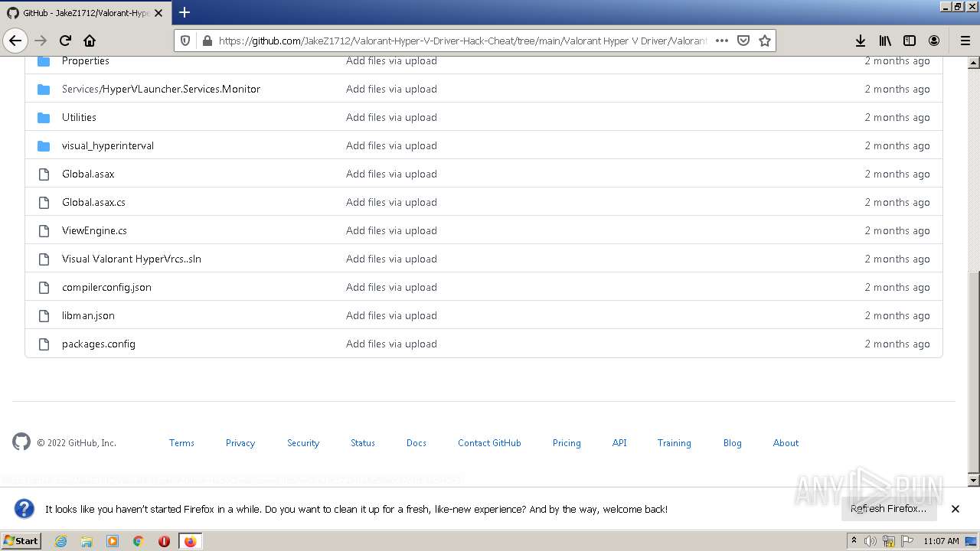Click About footer link
The width and height of the screenshot is (980, 551).
pos(786,442)
